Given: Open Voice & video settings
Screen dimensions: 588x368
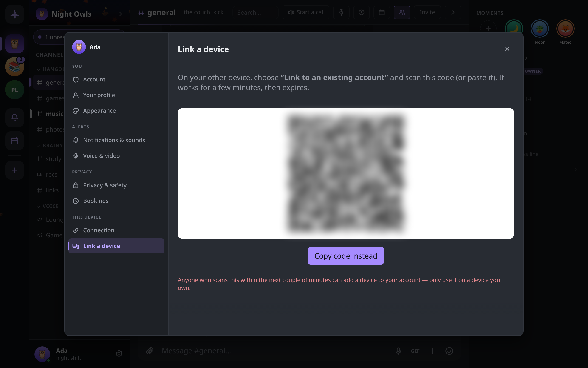Looking at the screenshot, I should pyautogui.click(x=116, y=156).
